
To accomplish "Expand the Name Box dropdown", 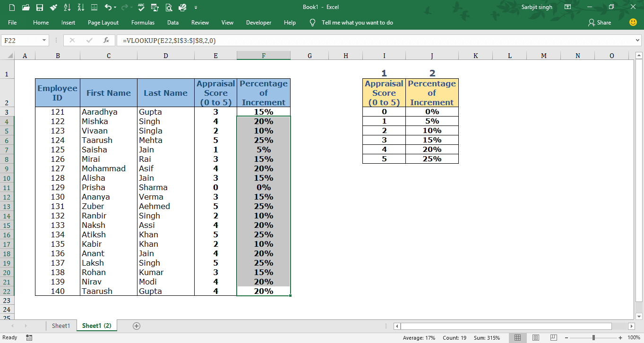I will click(44, 41).
